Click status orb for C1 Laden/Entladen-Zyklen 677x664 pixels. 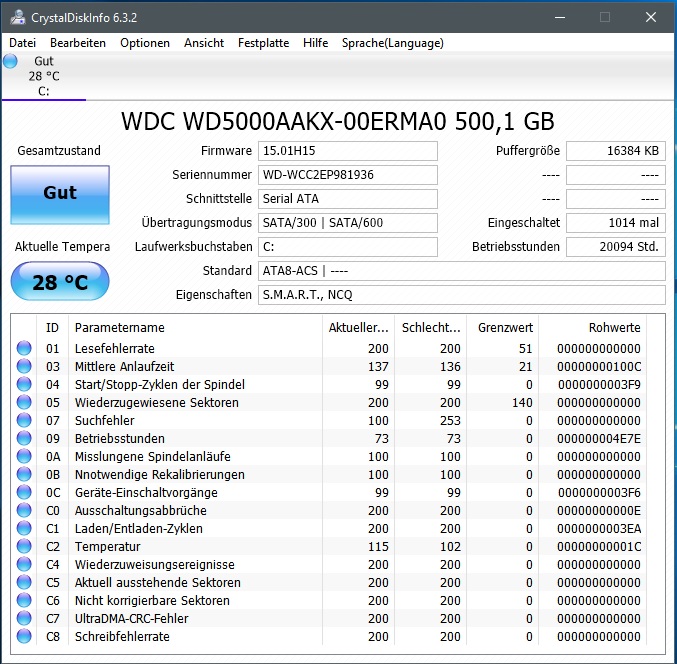point(24,528)
